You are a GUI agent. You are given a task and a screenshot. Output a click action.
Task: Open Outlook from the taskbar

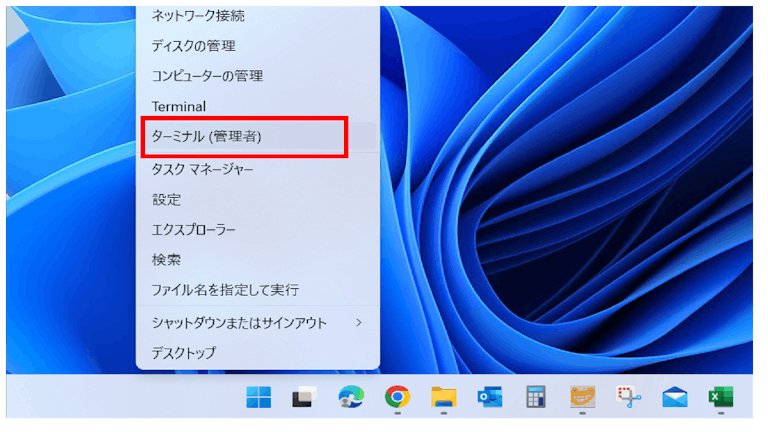click(x=490, y=397)
